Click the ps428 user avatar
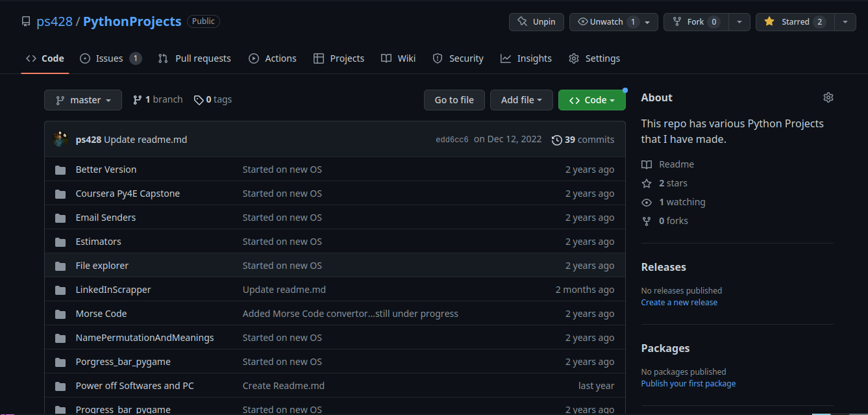This screenshot has height=415, width=868. coord(60,139)
